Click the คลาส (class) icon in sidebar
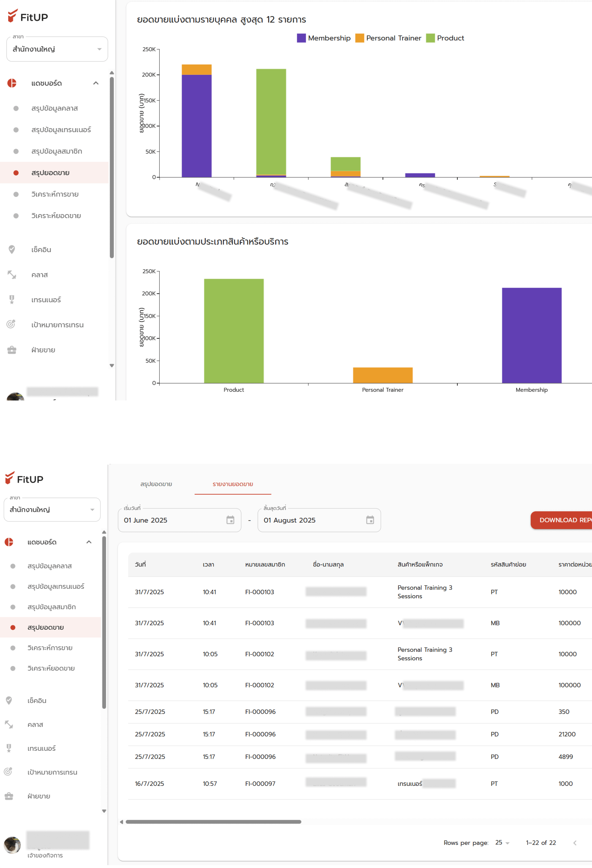Viewport: 592px width, 868px height. coord(12,274)
